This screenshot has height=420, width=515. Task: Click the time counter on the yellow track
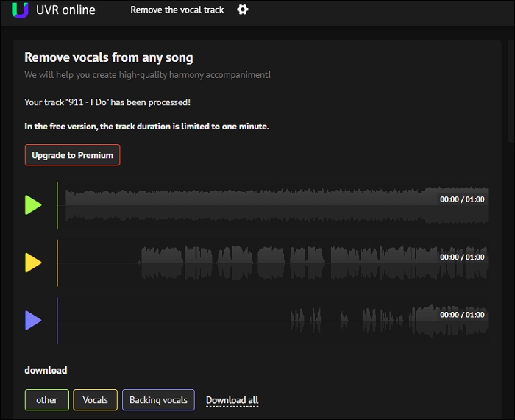(x=462, y=257)
